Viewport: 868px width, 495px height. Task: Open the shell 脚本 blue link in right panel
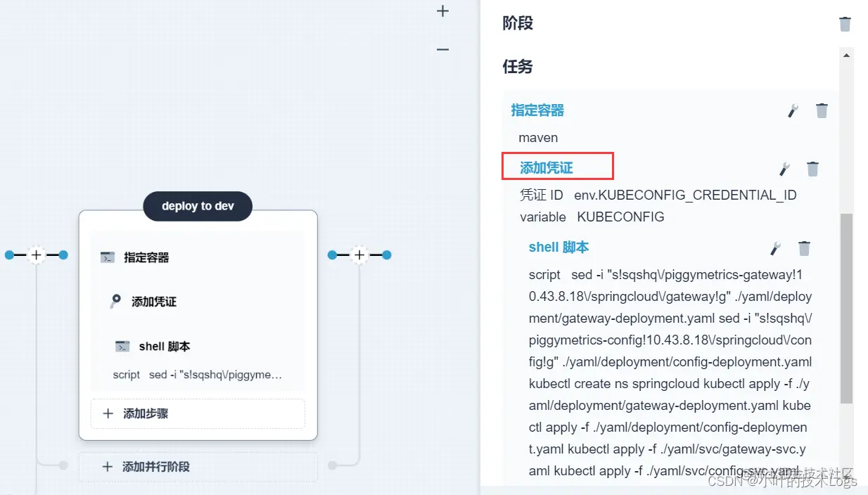point(556,247)
